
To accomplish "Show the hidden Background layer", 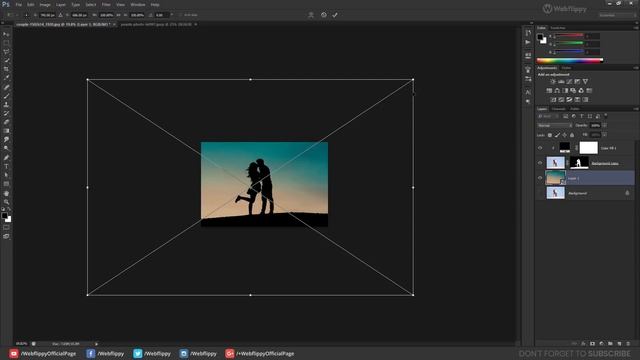I will (x=540, y=193).
